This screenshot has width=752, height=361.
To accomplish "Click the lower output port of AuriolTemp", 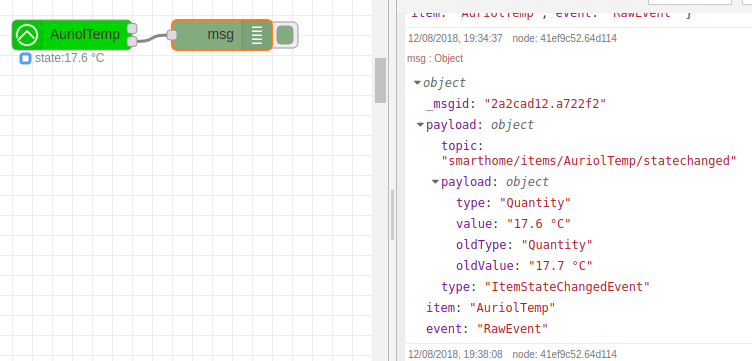I will pyautogui.click(x=132, y=41).
